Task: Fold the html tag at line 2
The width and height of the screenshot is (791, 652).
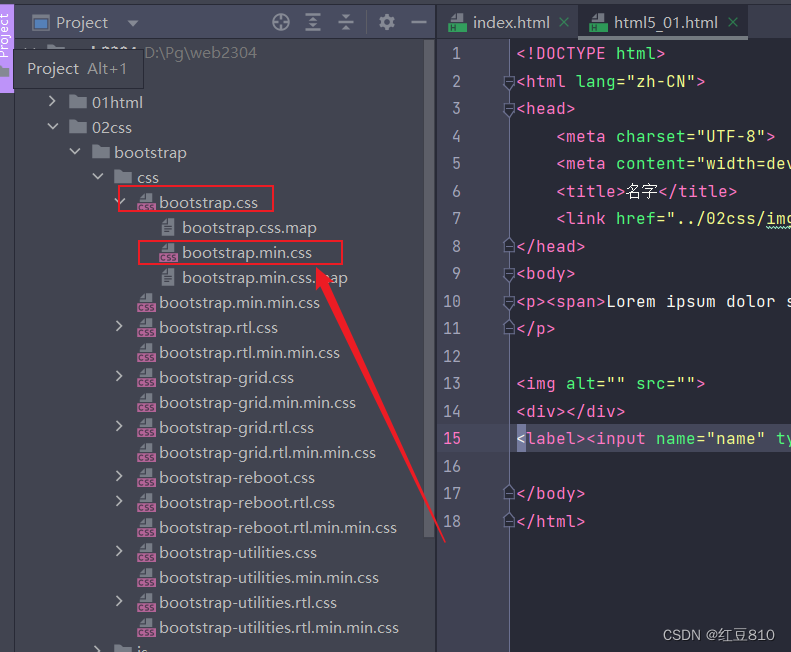Action: pos(509,81)
